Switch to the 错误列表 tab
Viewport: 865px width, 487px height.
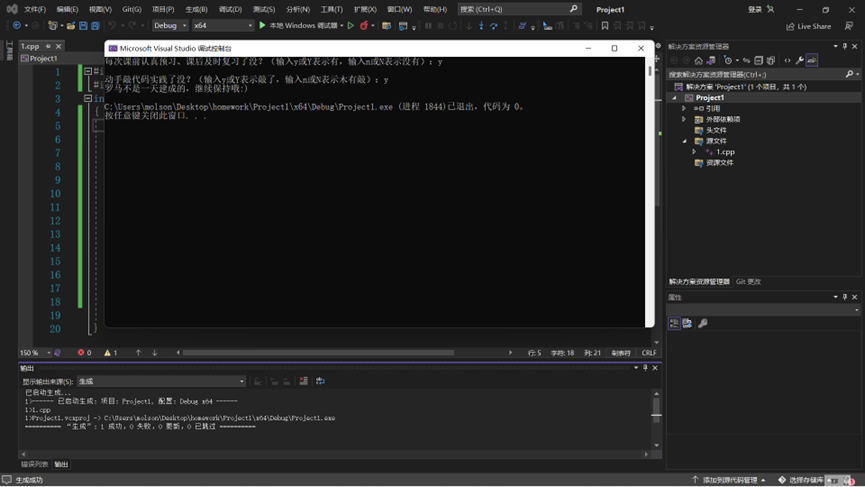(x=35, y=464)
